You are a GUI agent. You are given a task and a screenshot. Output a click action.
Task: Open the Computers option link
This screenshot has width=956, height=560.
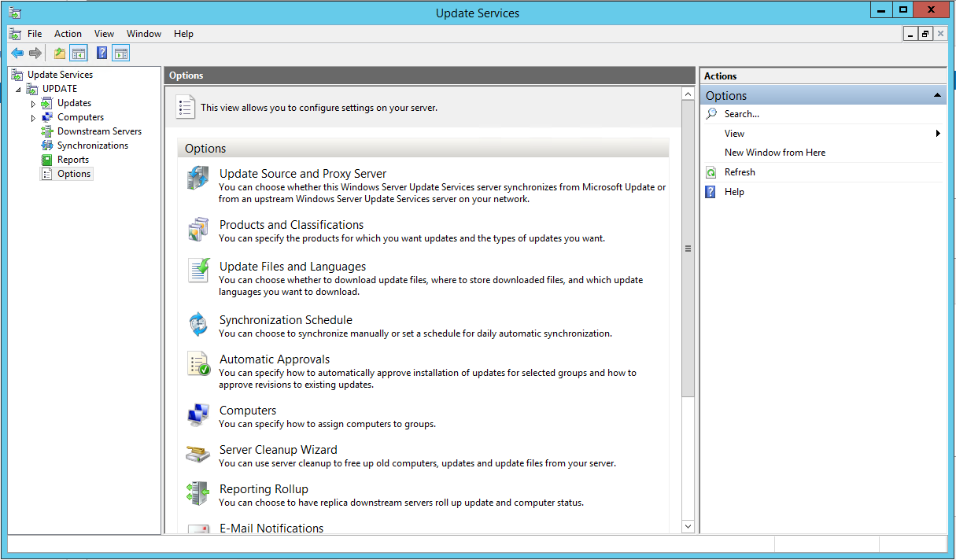pos(248,411)
